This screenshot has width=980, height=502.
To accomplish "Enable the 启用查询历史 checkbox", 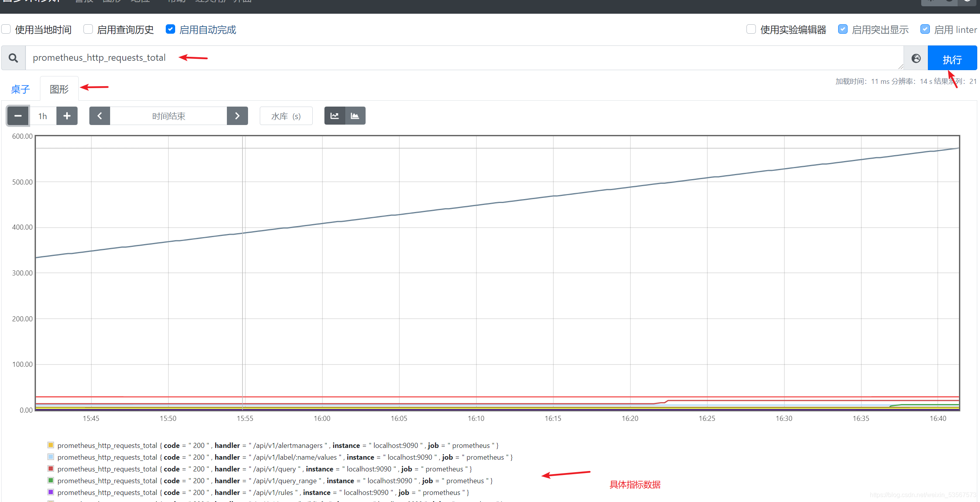I will 88,29.
